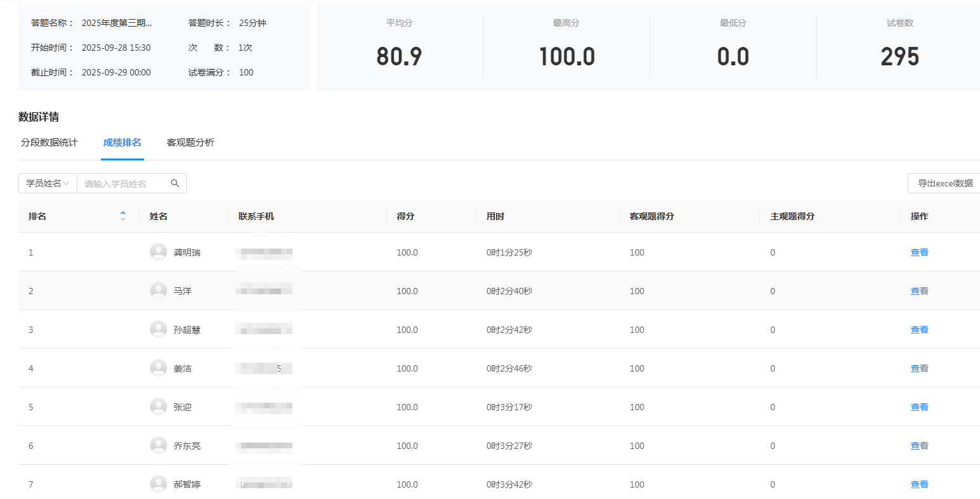The height and width of the screenshot is (499, 980).
Task: Click 乔东亮's avatar icon
Action: click(159, 445)
